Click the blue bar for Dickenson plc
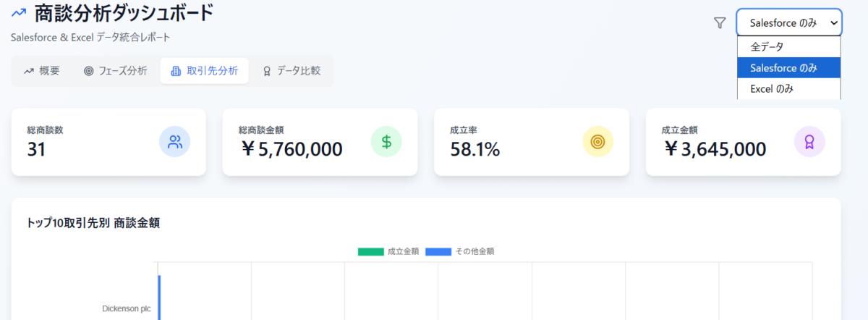The width and height of the screenshot is (868, 320). click(159, 298)
